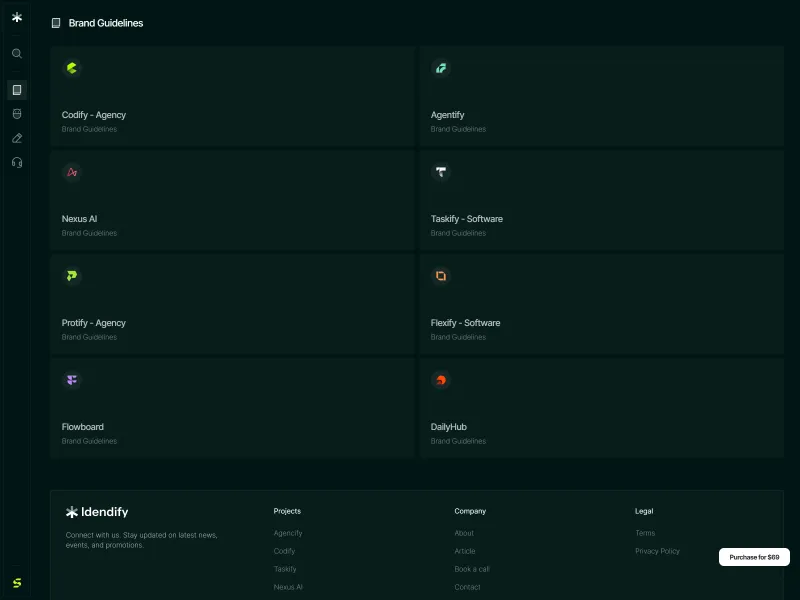The image size is (800, 600).
Task: Follow the Taskify link in footer Projects
Action: pyautogui.click(x=285, y=569)
